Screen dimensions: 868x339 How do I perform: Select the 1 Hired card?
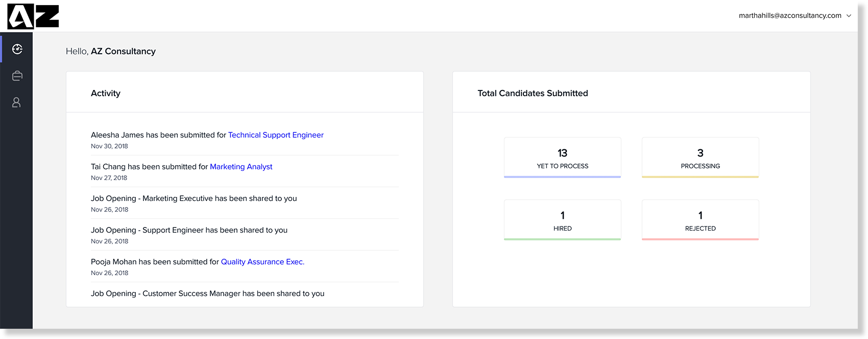tap(563, 220)
